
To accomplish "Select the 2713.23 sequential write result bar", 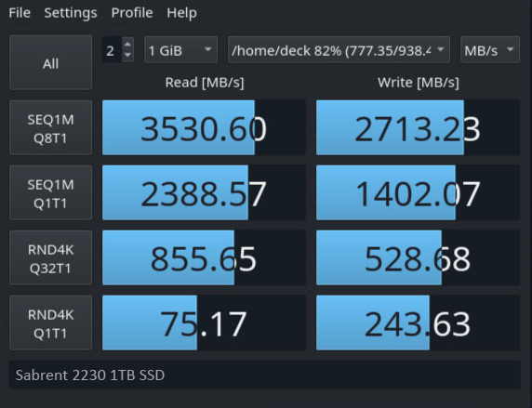I will coord(418,127).
